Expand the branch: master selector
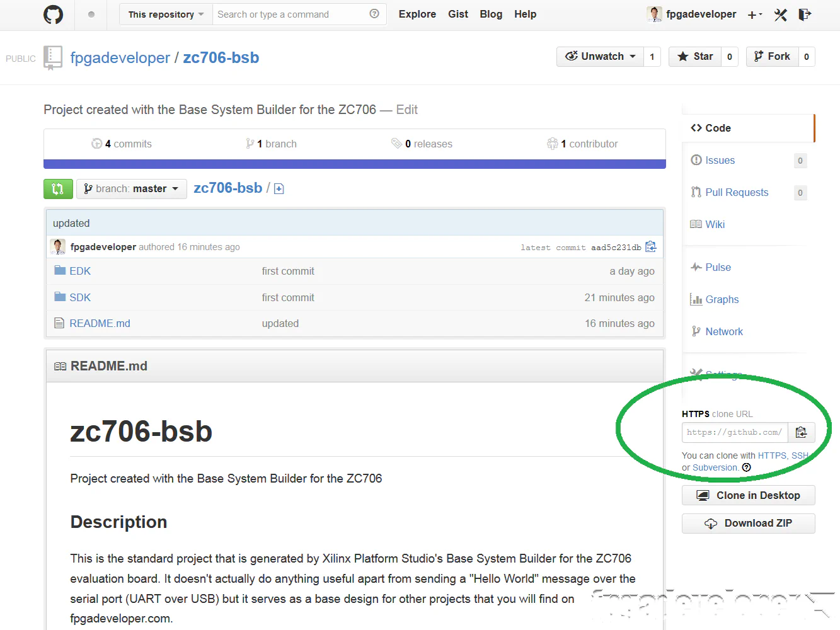 click(131, 188)
